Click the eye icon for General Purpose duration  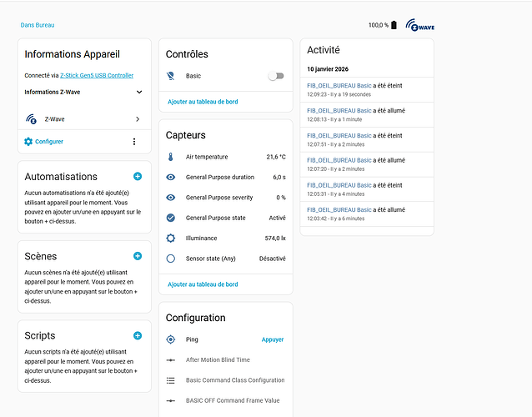click(170, 177)
